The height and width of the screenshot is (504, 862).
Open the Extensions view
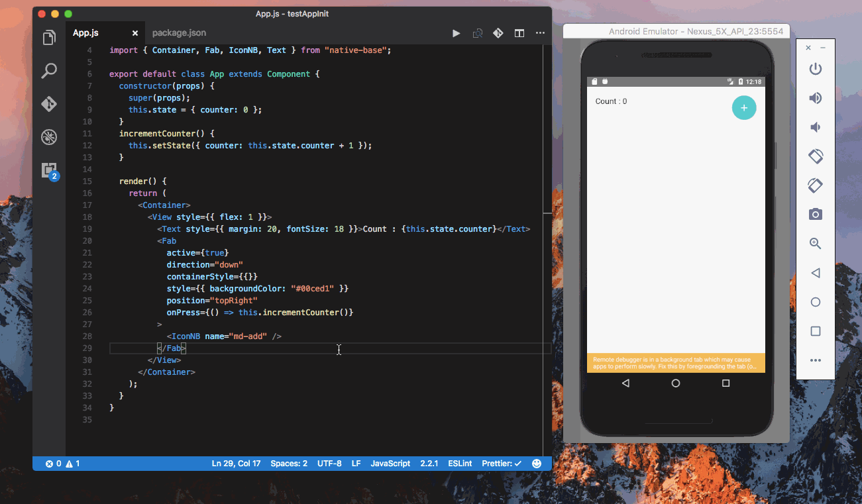click(x=50, y=170)
